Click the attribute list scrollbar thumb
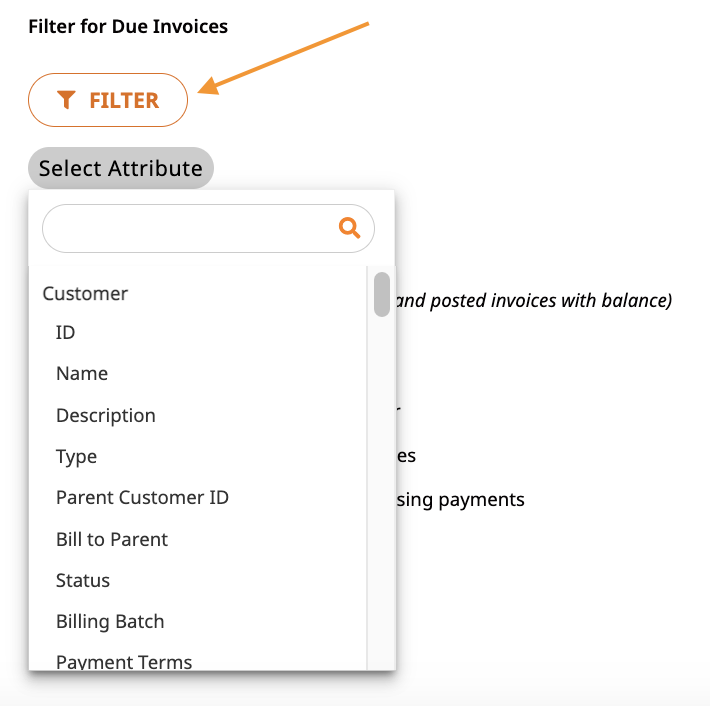The image size is (710, 706). [382, 294]
